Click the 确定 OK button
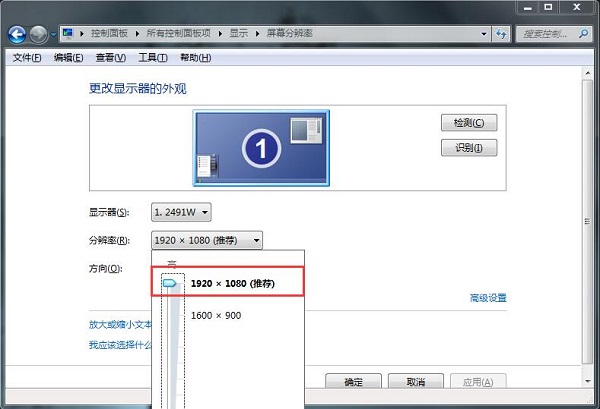Image resolution: width=600 pixels, height=409 pixels. [x=354, y=382]
